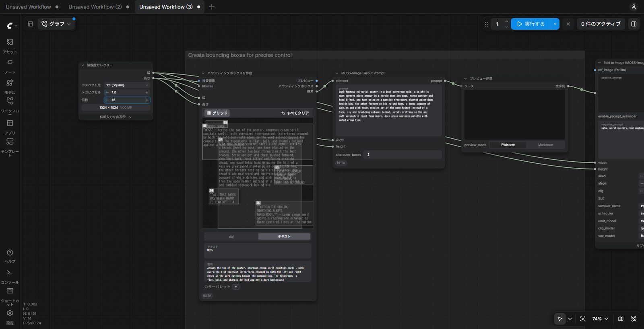Image resolution: width=644 pixels, height=329 pixels.
Task: Click the user account icon
Action: tap(634, 7)
